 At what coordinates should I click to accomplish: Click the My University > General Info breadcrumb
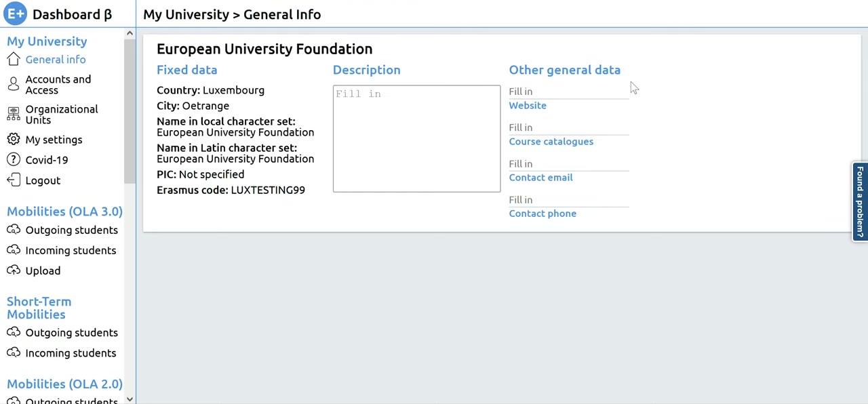point(232,14)
